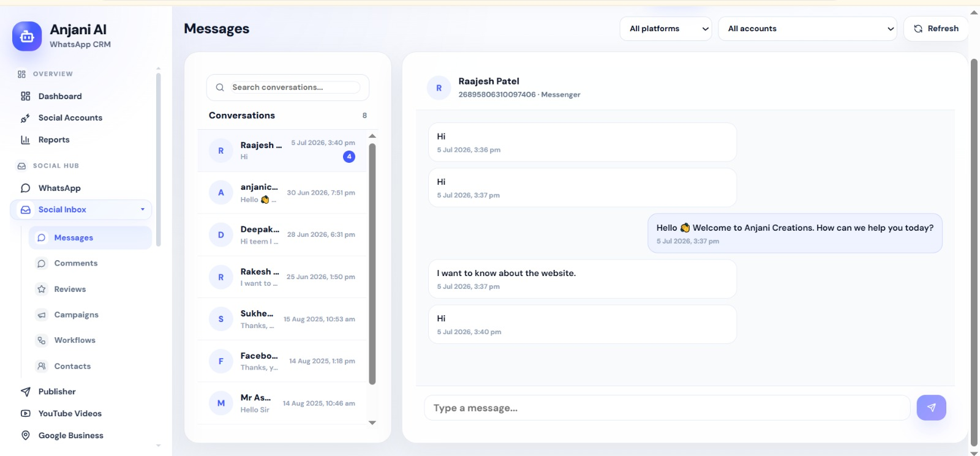Open the Rakesh conversation from 25 Jun

(282, 277)
